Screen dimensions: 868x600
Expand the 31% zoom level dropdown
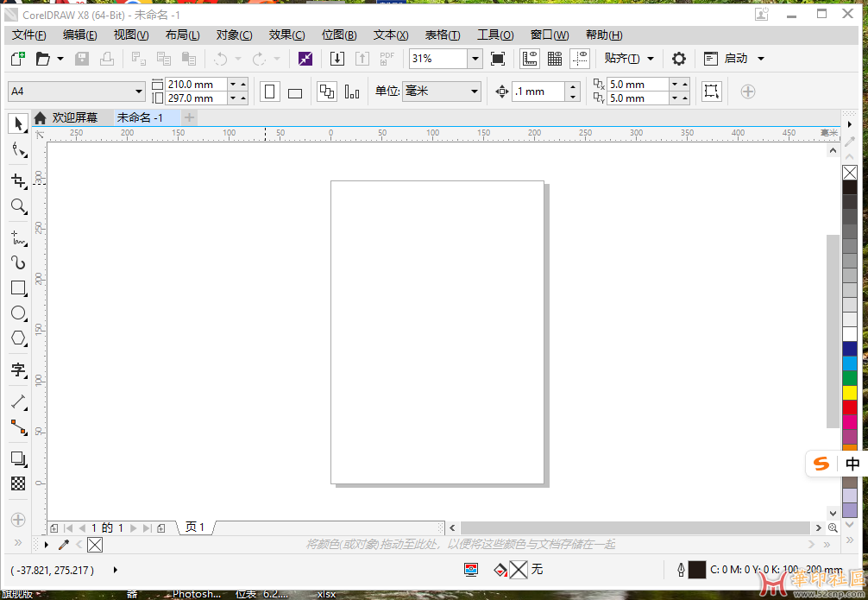(x=475, y=59)
